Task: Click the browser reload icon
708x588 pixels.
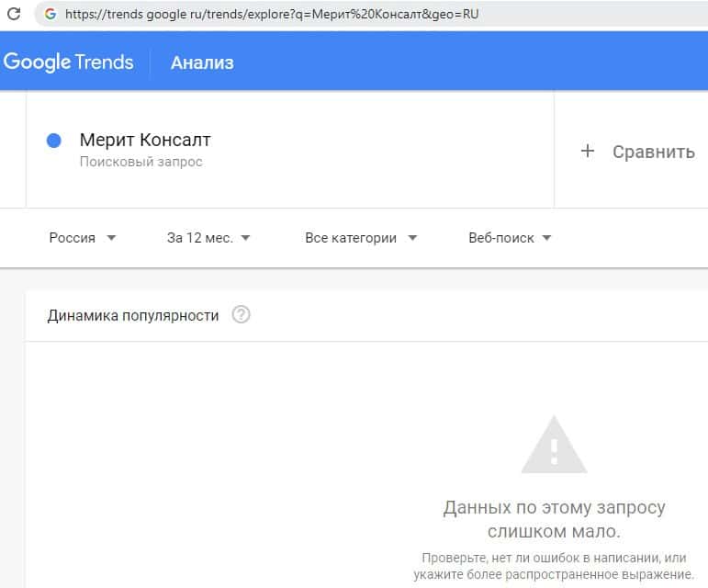Action: coord(14,15)
